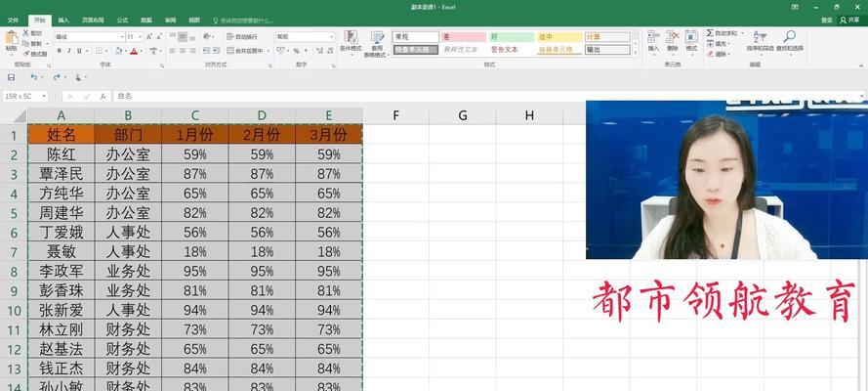
Task: Click the phonetic guide (文) icon
Action: pyautogui.click(x=153, y=51)
